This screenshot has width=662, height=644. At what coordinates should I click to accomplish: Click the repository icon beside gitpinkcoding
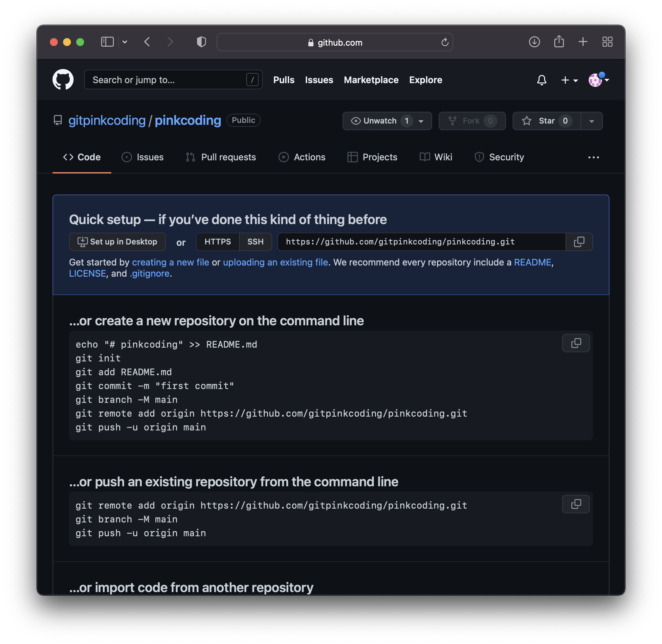(58, 120)
